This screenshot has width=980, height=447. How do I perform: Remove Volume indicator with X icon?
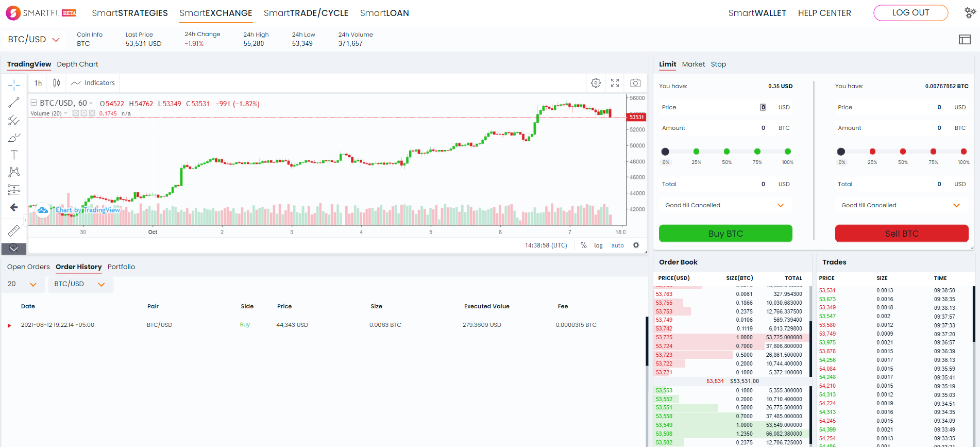(x=92, y=113)
